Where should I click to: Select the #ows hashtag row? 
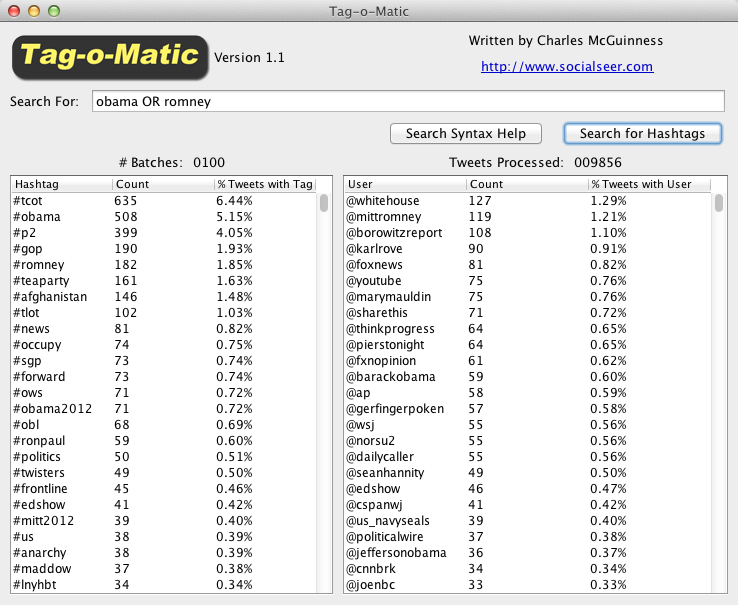point(164,393)
